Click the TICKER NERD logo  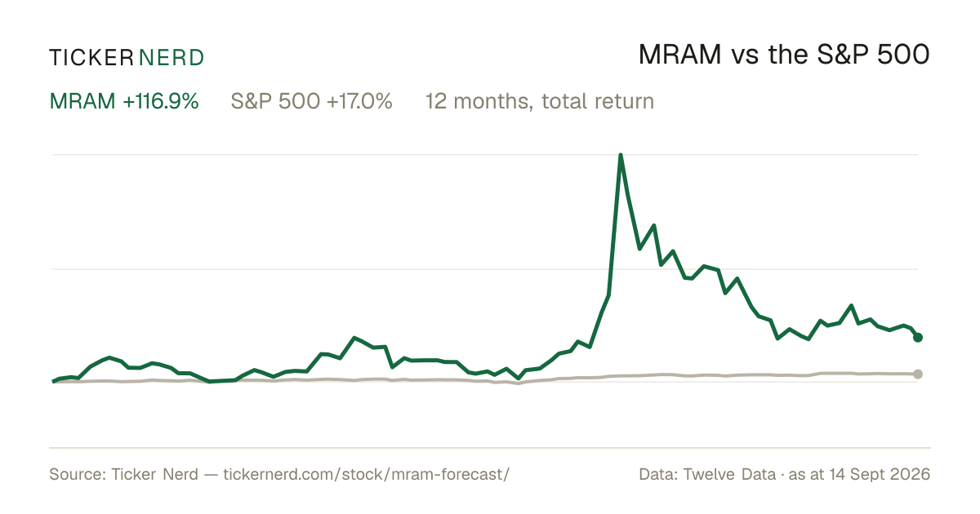pyautogui.click(x=127, y=57)
